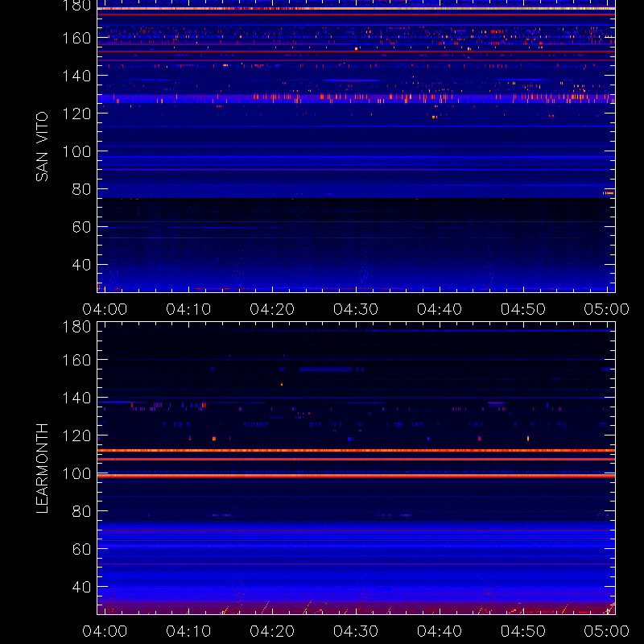Image resolution: width=644 pixels, height=644 pixels.
Task: Click 05:00 time label under San Vito plot
Action: 607,309
